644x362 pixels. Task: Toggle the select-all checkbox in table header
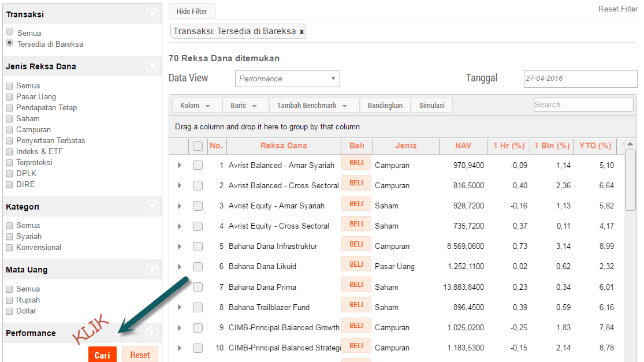[x=198, y=145]
